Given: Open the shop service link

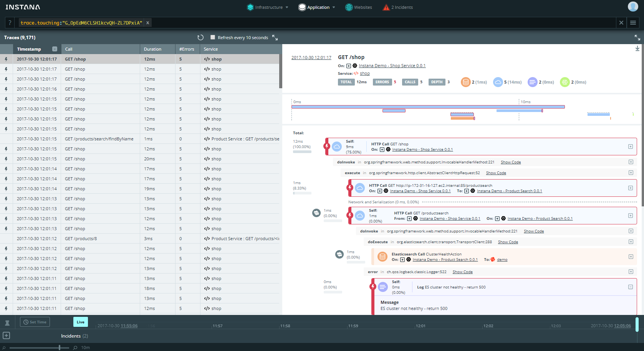Looking at the screenshot, I should pos(365,74).
